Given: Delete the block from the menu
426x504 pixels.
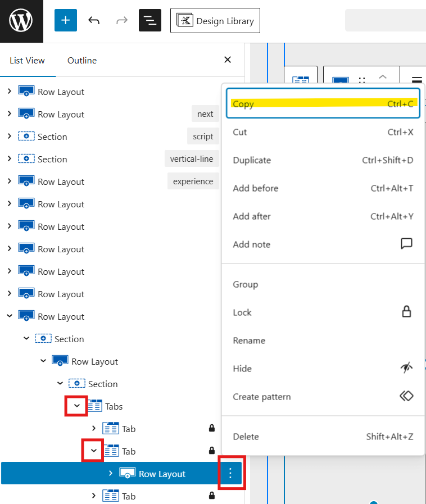Looking at the screenshot, I should point(323,437).
